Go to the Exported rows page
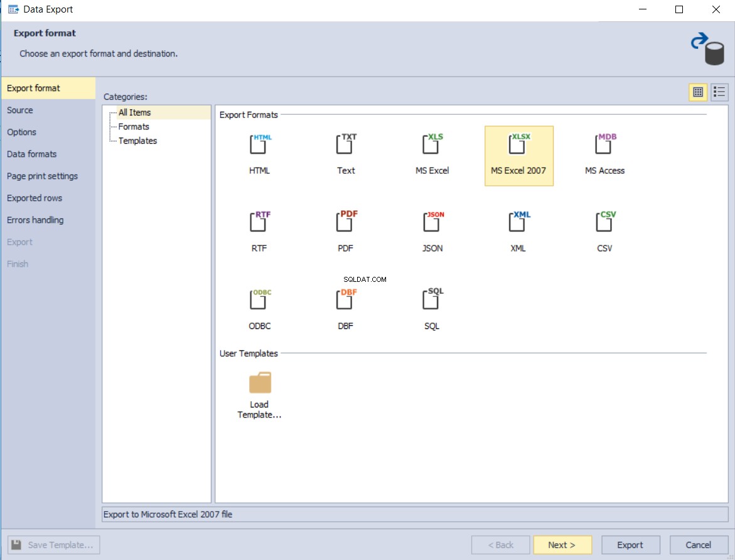The width and height of the screenshot is (735, 560). point(48,198)
